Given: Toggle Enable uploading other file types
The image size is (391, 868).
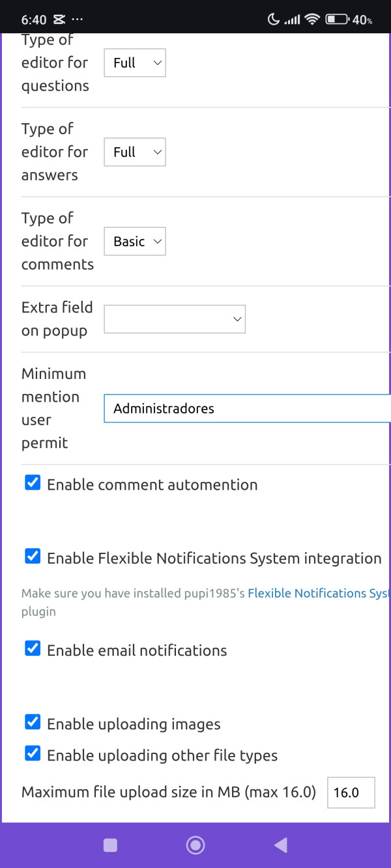Looking at the screenshot, I should tap(33, 754).
